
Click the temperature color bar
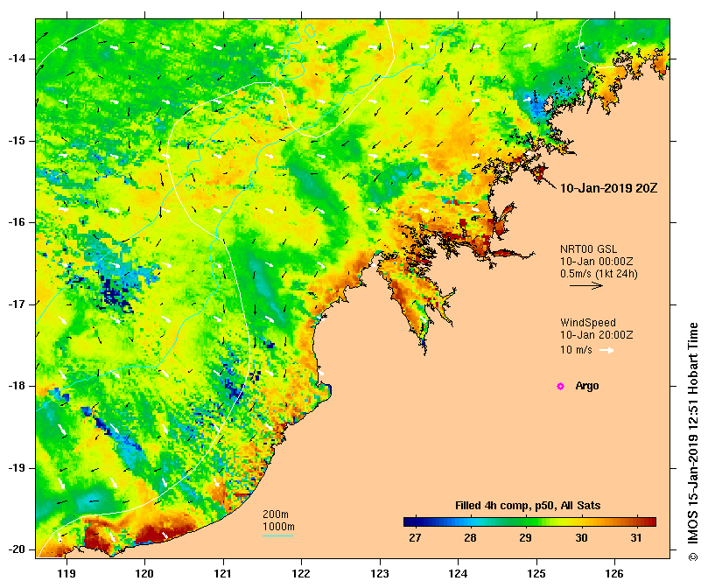coord(529,522)
